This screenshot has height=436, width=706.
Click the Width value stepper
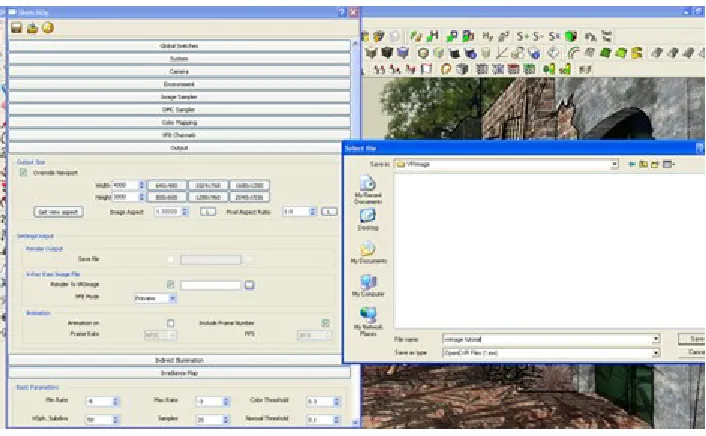pyautogui.click(x=141, y=185)
